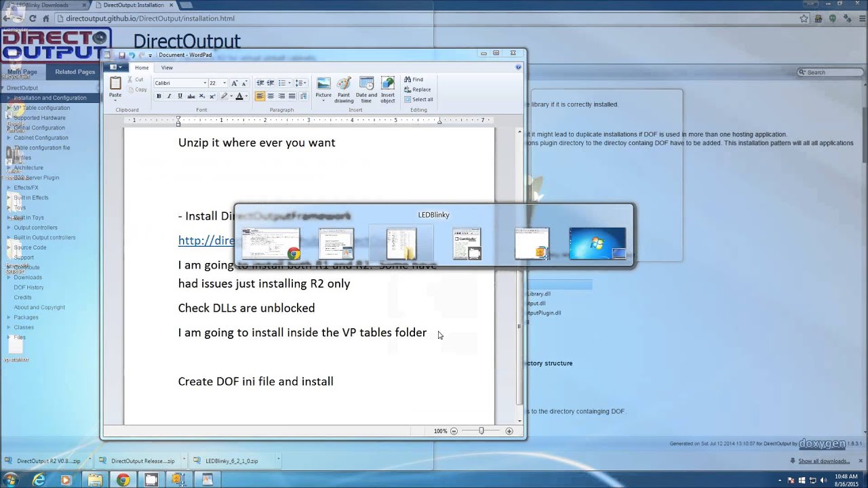
Task: Open the font size dropdown
Action: click(224, 83)
